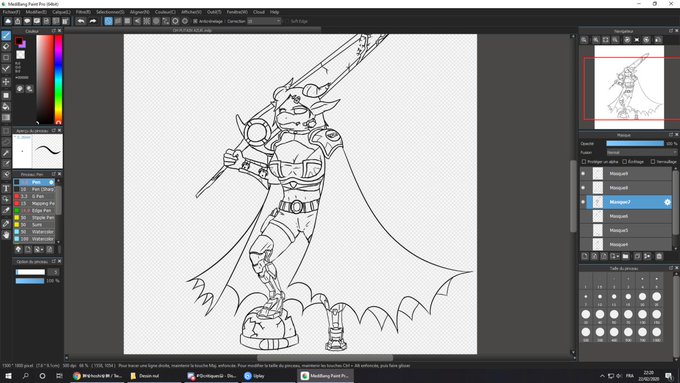This screenshot has width=680, height=383.
Task: Open the Calque menu
Action: coord(61,12)
